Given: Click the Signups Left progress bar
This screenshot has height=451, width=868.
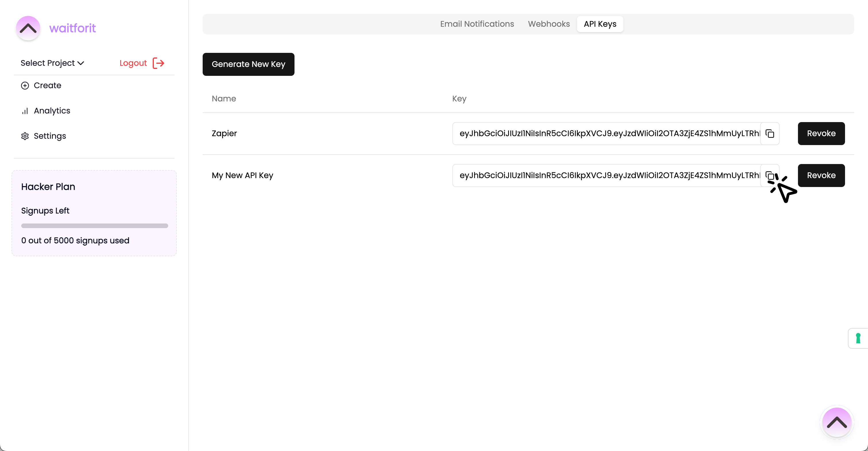Looking at the screenshot, I should (x=94, y=226).
